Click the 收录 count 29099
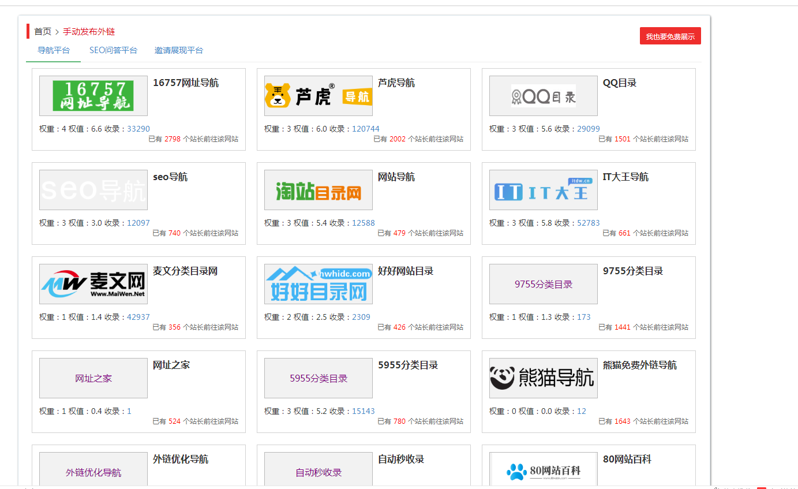 pos(588,129)
